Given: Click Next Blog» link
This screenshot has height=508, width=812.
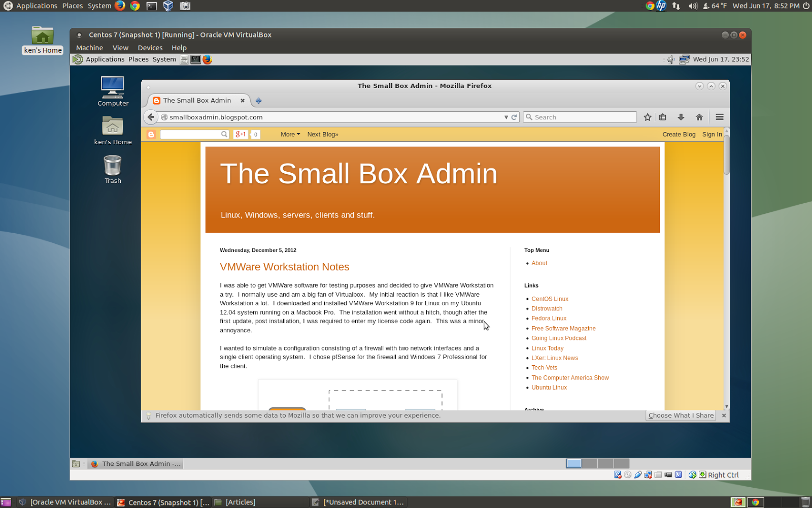Looking at the screenshot, I should (x=323, y=135).
